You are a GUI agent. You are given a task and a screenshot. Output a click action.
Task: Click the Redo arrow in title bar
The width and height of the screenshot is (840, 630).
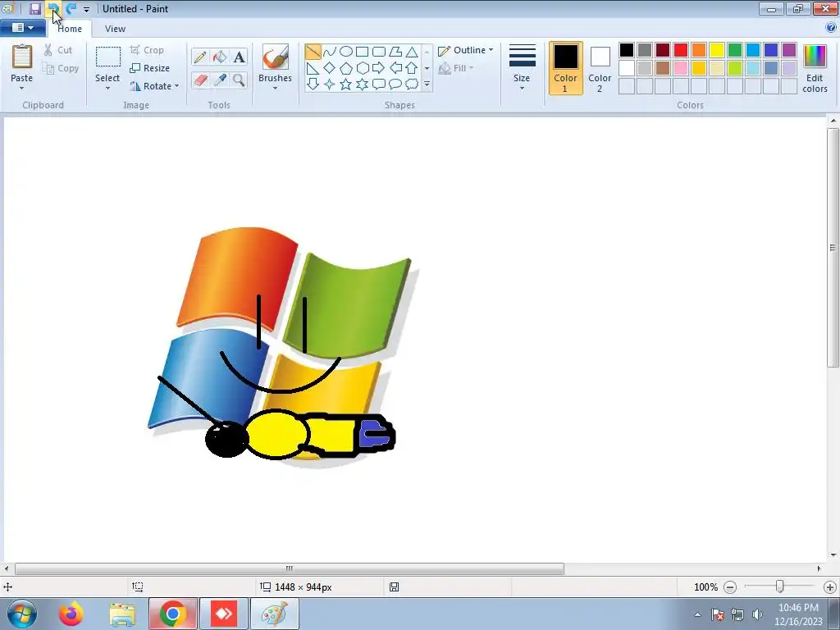click(x=71, y=8)
